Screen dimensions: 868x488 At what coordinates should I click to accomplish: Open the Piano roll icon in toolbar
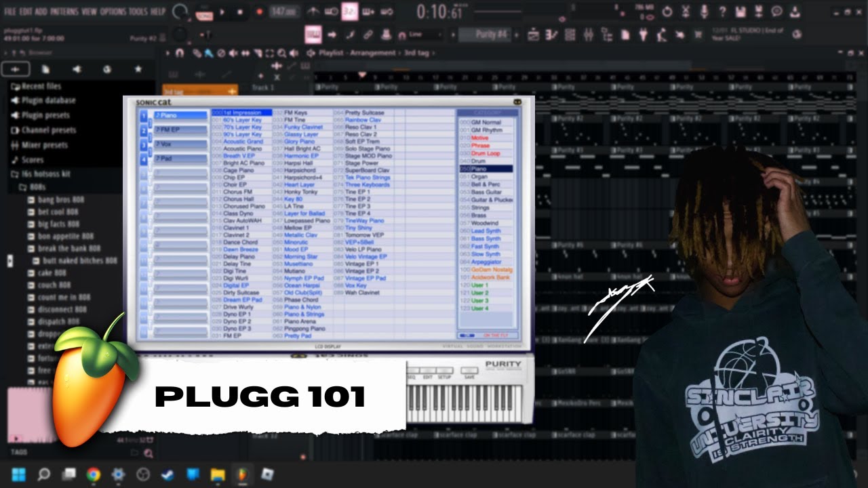point(552,35)
